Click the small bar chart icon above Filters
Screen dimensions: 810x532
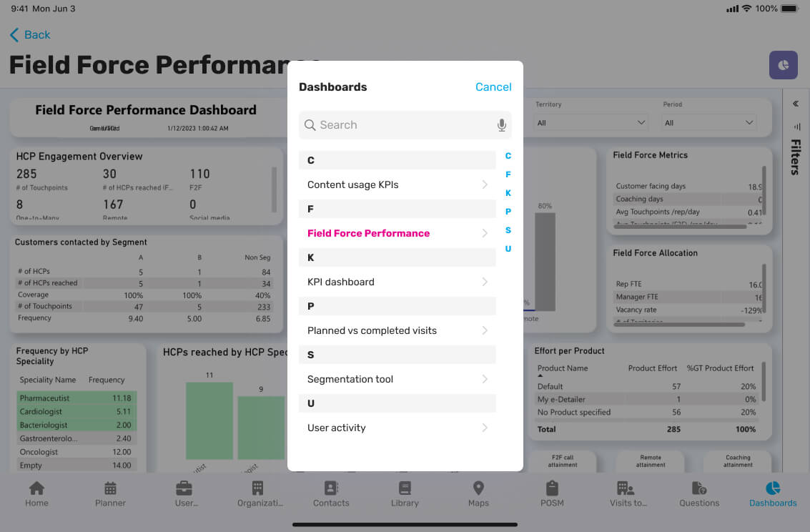796,127
